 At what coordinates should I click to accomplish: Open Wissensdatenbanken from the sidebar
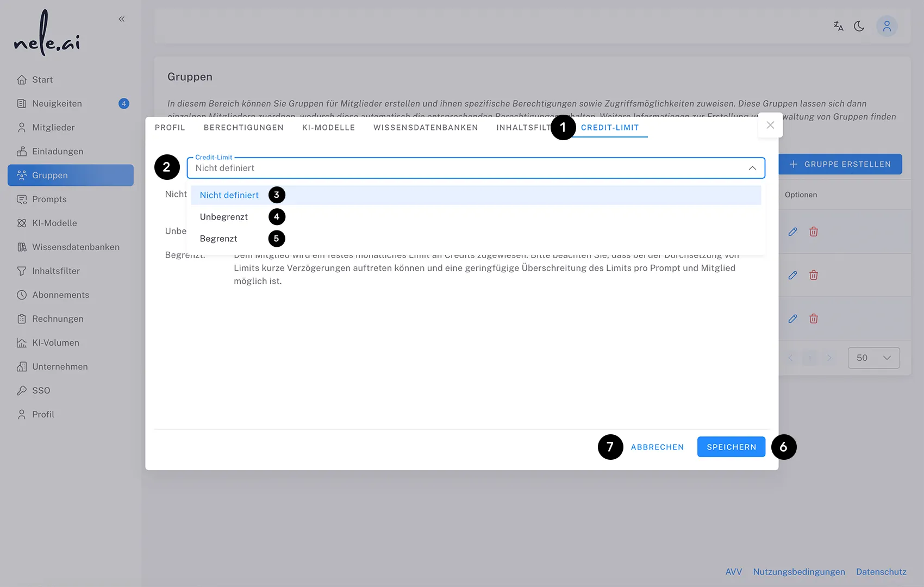(x=76, y=247)
